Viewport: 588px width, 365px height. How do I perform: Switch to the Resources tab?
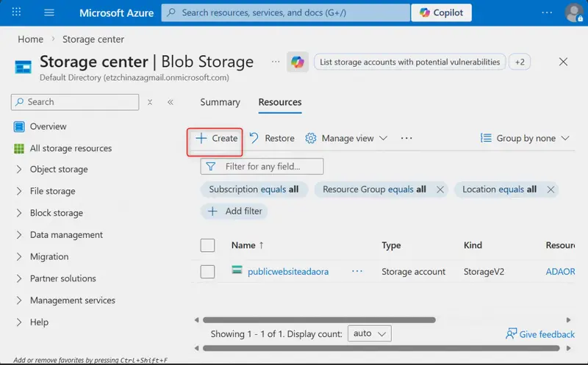click(x=280, y=102)
